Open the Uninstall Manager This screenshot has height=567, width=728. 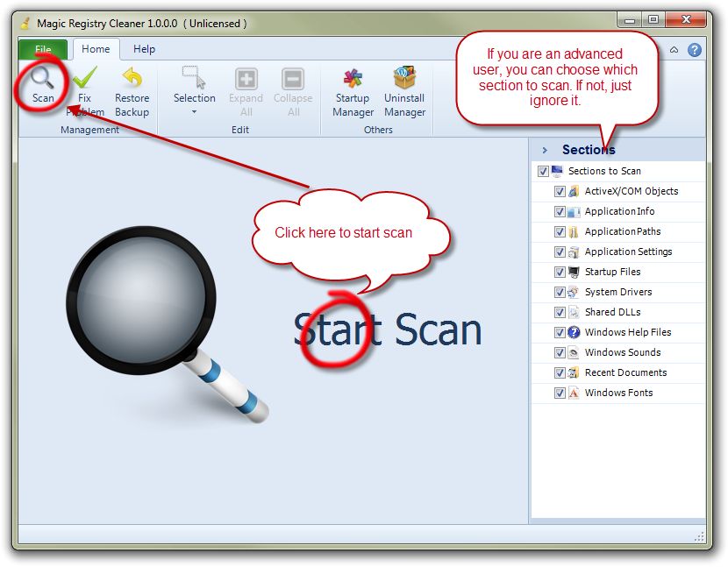tap(404, 91)
